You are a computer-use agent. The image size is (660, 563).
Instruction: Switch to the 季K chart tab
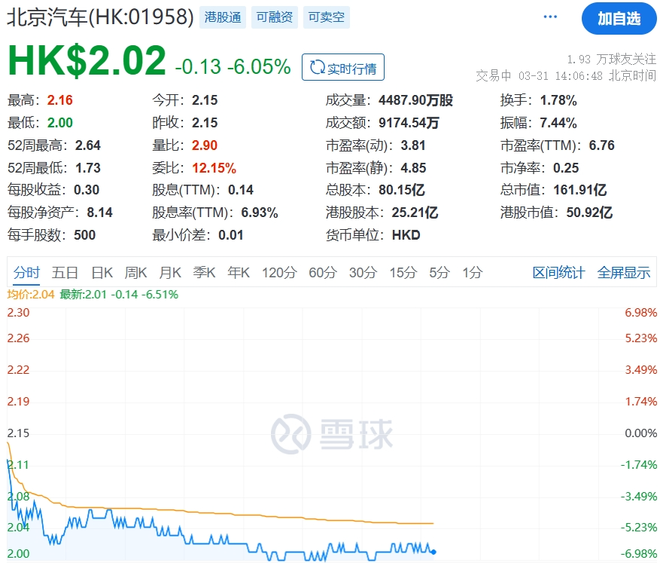coord(204,272)
